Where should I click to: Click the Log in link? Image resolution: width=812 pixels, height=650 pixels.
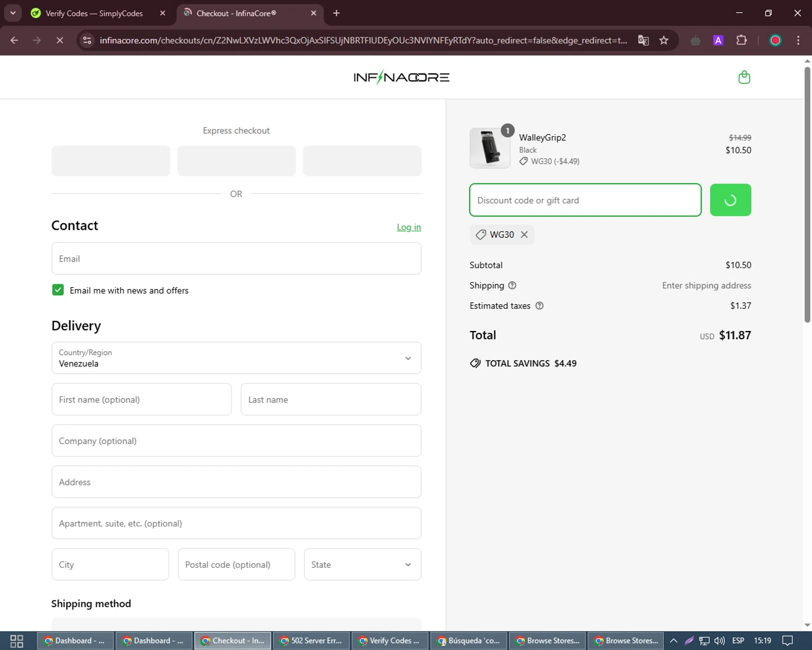(409, 227)
